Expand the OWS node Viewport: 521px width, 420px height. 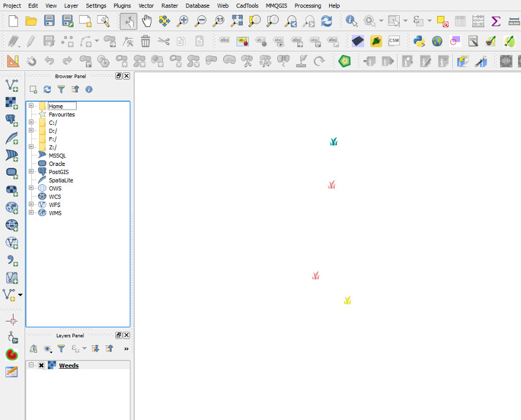click(x=31, y=188)
